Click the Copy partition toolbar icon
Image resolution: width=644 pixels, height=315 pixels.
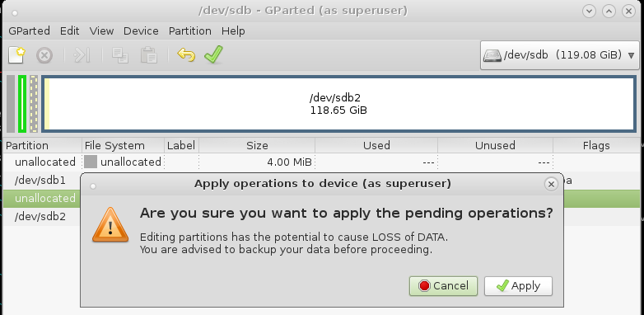click(x=120, y=55)
